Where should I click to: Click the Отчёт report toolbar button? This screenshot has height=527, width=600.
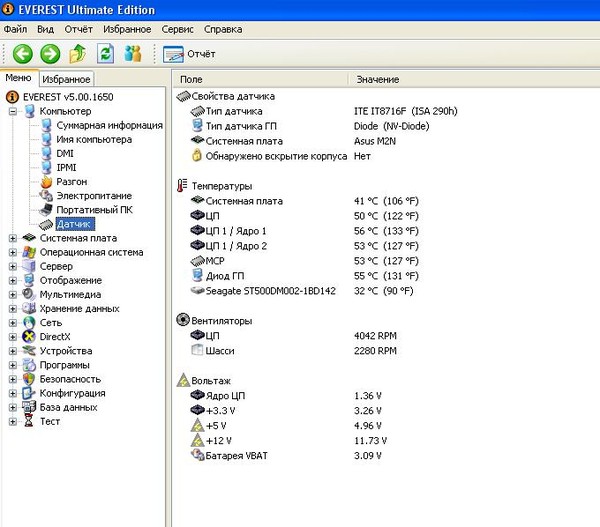tap(189, 54)
